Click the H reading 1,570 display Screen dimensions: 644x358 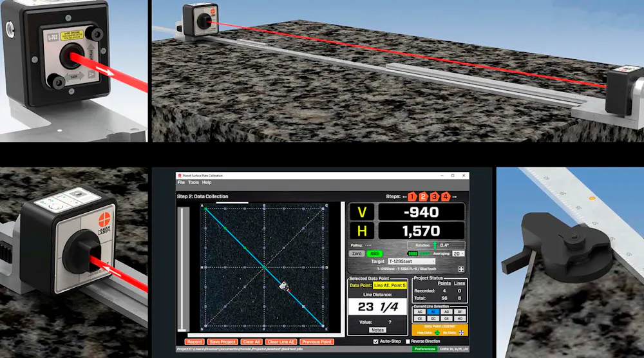pos(421,231)
